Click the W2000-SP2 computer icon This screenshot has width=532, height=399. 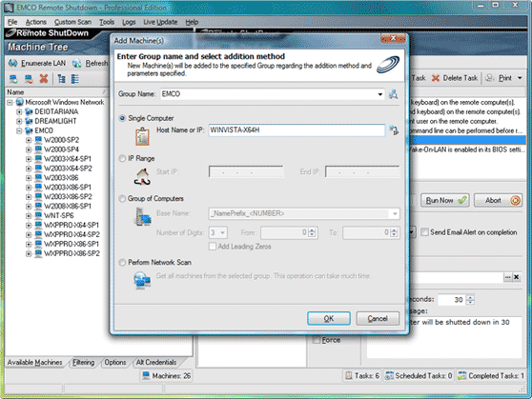pos(38,140)
